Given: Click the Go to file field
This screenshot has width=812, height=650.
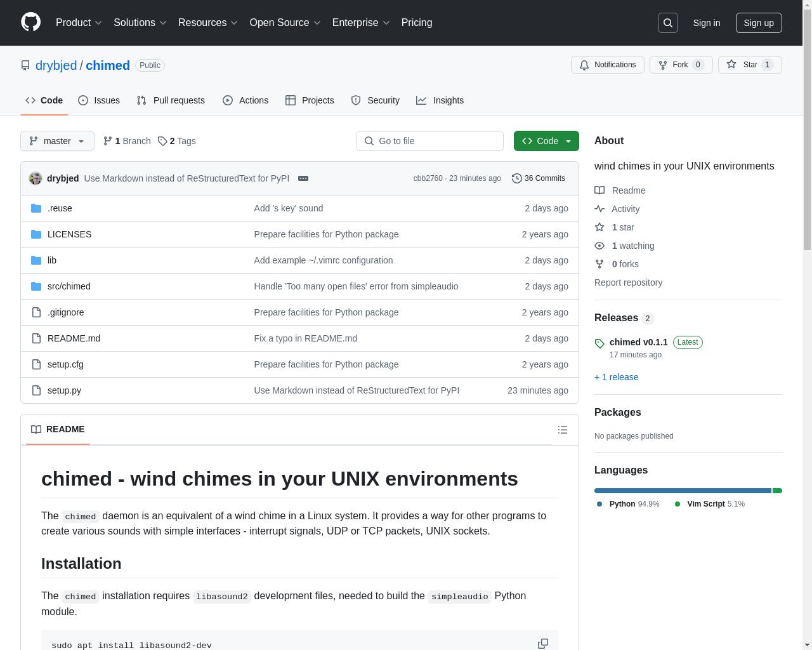Looking at the screenshot, I should (429, 141).
